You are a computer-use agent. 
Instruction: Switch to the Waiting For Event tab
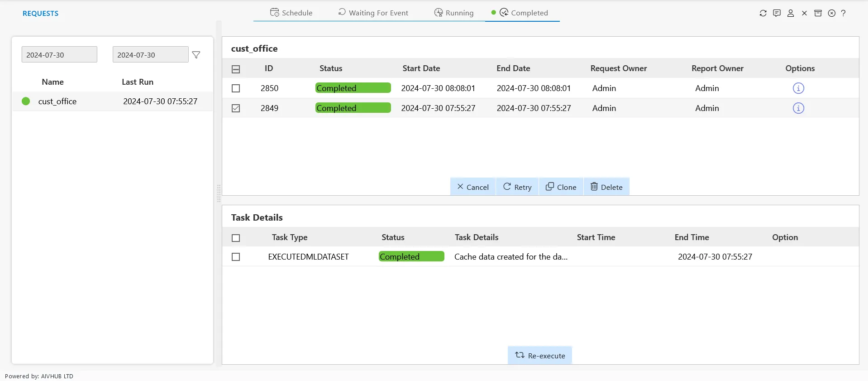click(x=373, y=13)
